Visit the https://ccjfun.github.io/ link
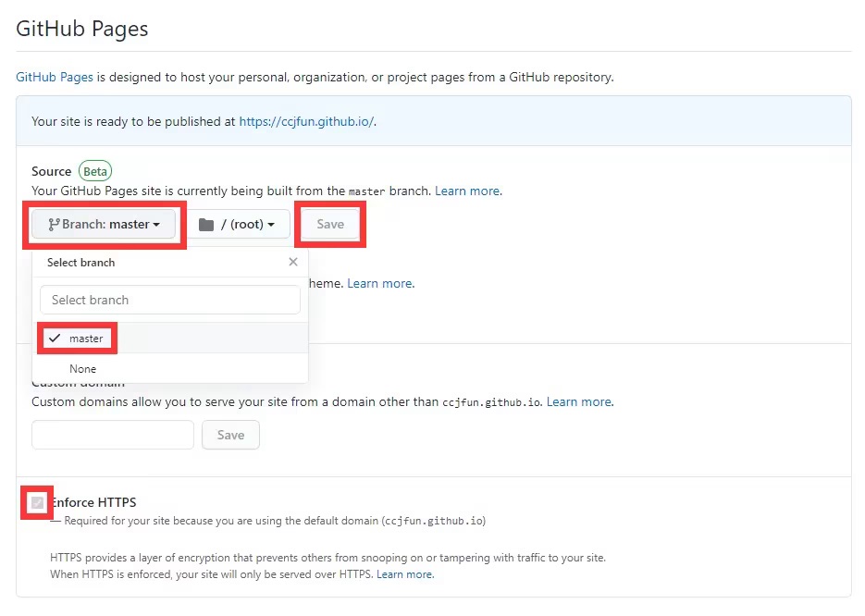This screenshot has width=865, height=616. (306, 121)
